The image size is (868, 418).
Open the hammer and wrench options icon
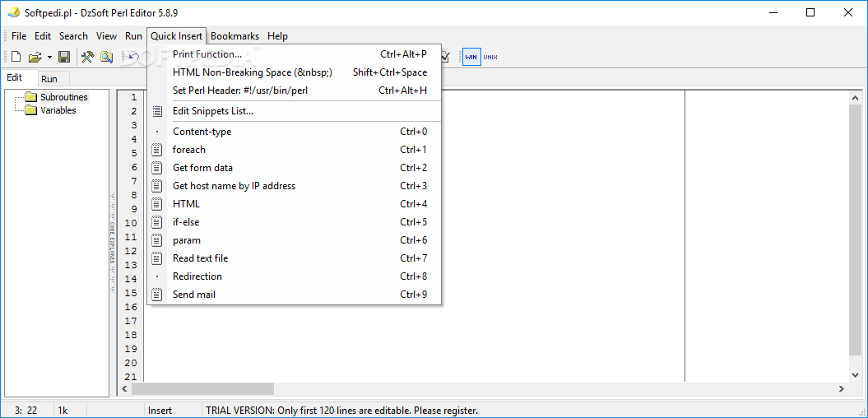tap(87, 57)
